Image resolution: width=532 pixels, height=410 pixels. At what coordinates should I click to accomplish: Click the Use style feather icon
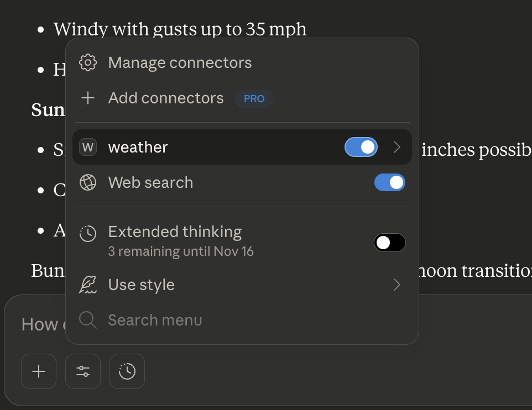87,285
